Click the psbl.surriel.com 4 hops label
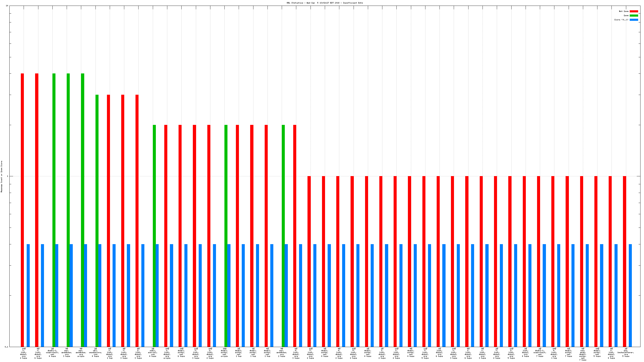The width and height of the screenshot is (644, 362). (153, 352)
